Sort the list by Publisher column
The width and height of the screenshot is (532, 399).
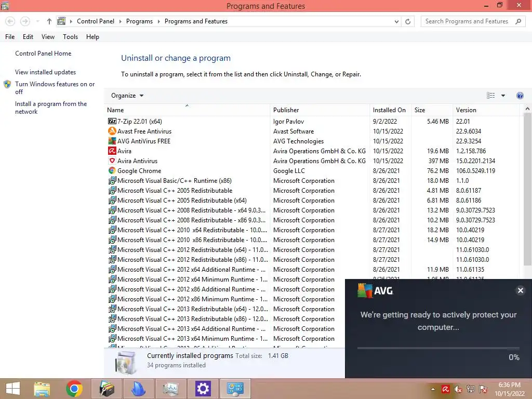320,110
